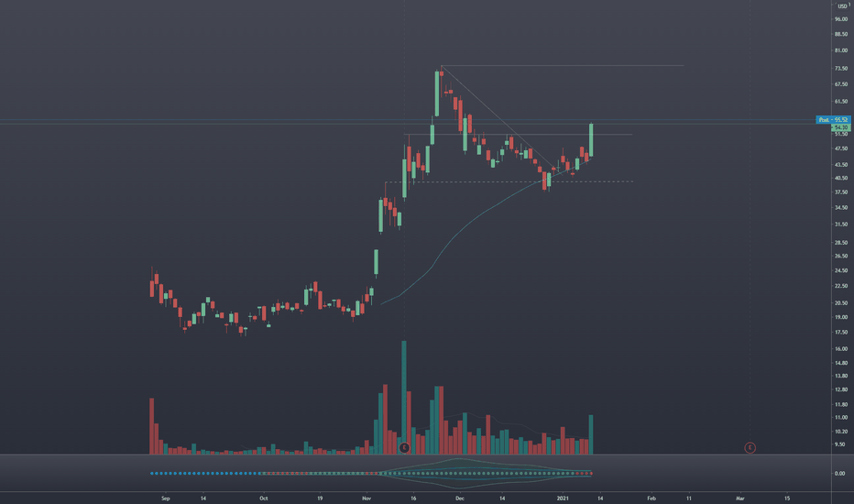Click the 26.50 price axis label
This screenshot has height=504, width=854.
(841, 256)
